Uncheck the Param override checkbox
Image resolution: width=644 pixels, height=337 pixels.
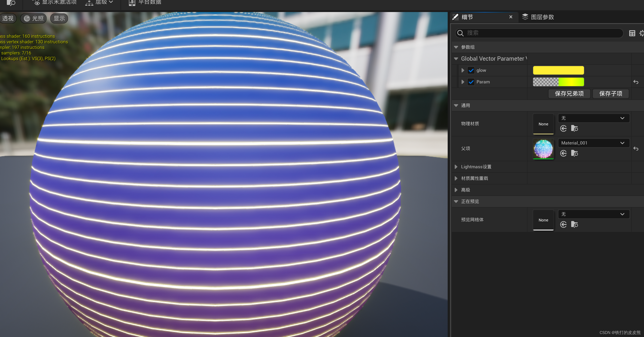(x=471, y=82)
